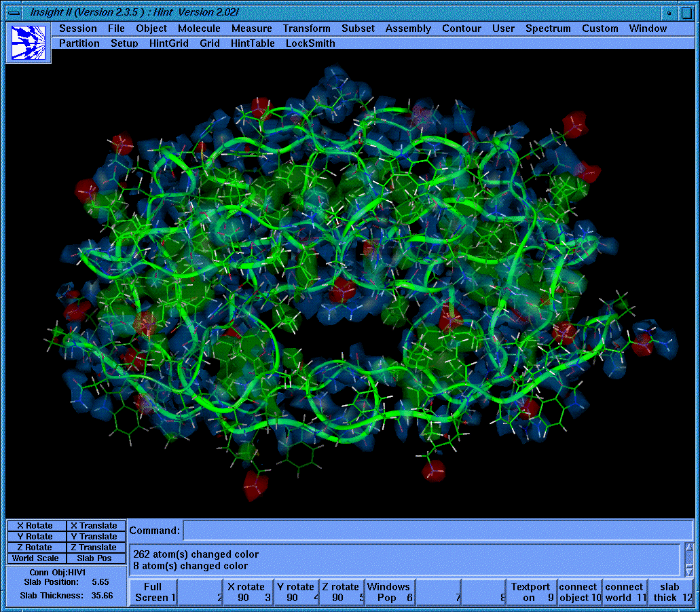Open the Molecule pulldown menu
700x612 pixels.
click(x=199, y=28)
